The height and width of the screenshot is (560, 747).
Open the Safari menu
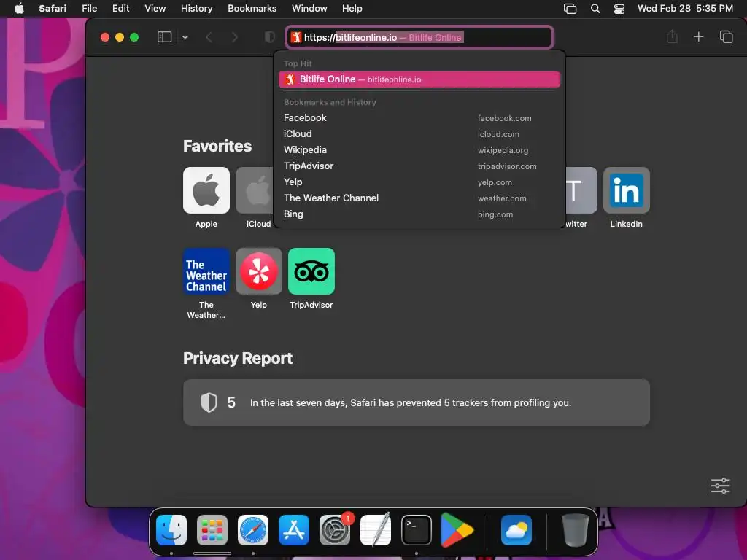[x=53, y=9]
